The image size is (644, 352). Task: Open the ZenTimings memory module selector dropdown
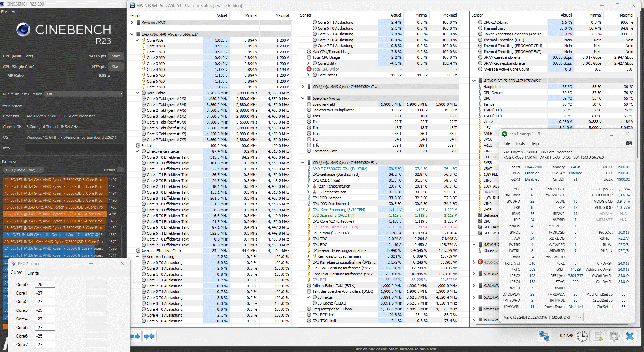point(542,317)
